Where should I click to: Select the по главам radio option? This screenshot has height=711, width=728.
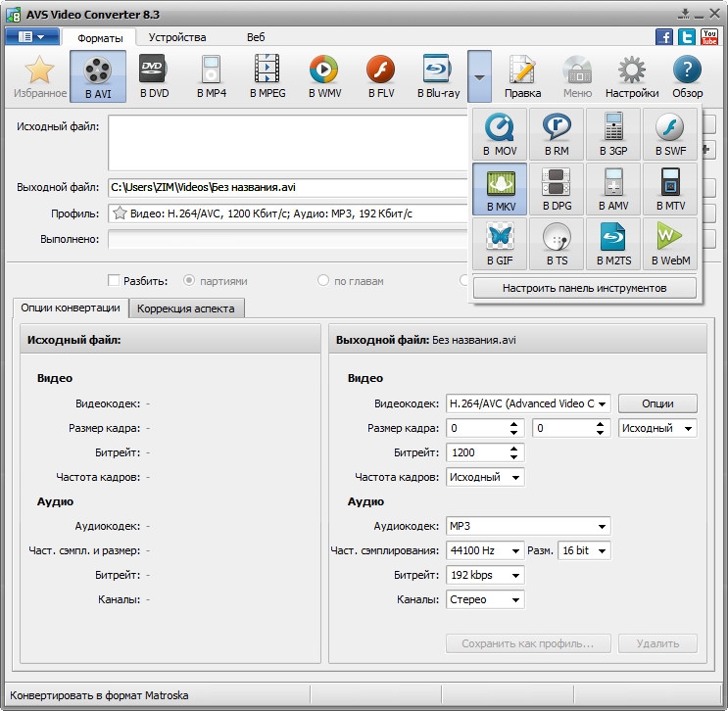323,280
